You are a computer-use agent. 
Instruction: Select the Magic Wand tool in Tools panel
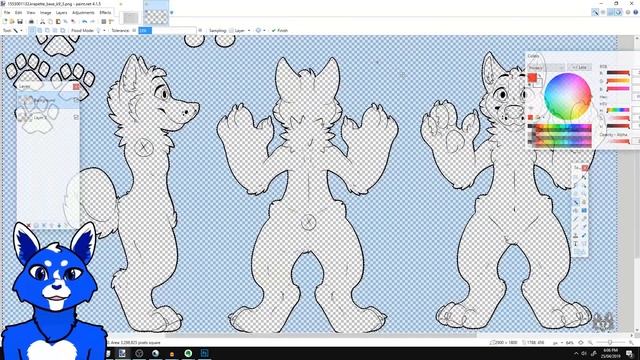(576, 202)
